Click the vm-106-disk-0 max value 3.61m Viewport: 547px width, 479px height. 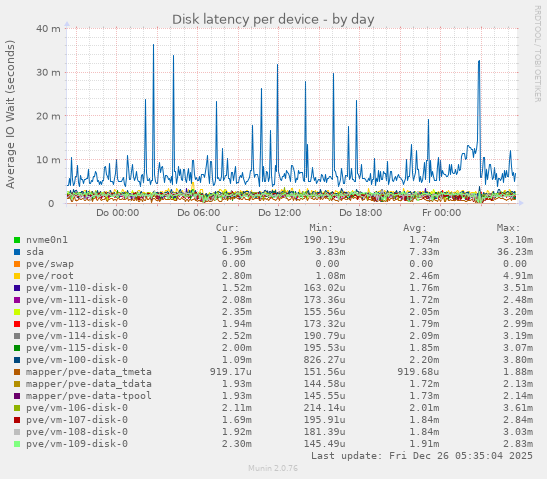click(518, 408)
